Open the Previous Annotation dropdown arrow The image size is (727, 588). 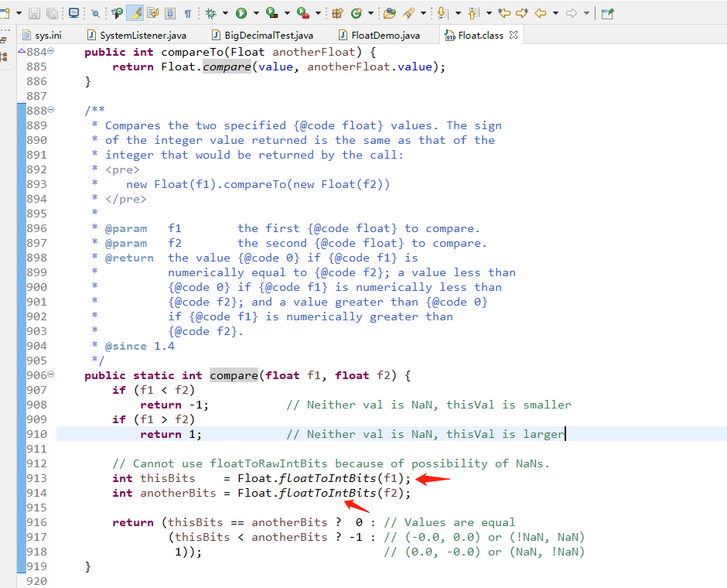click(x=489, y=13)
